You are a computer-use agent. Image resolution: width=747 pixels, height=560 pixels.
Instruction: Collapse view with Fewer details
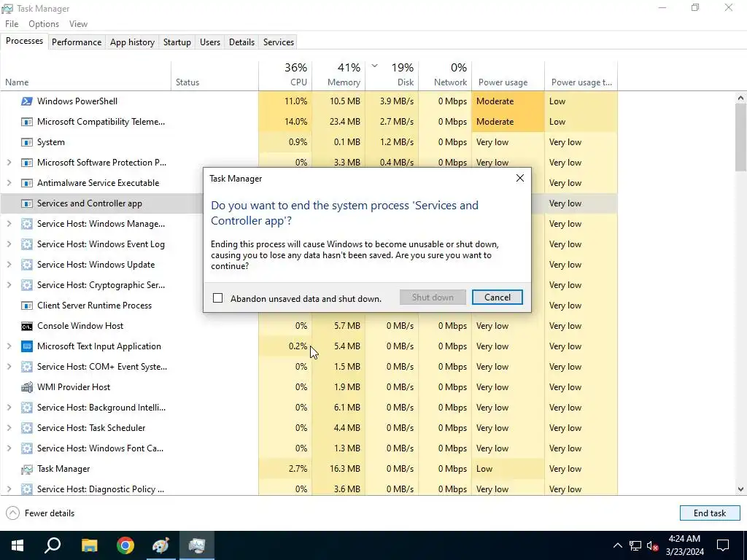pyautogui.click(x=41, y=513)
